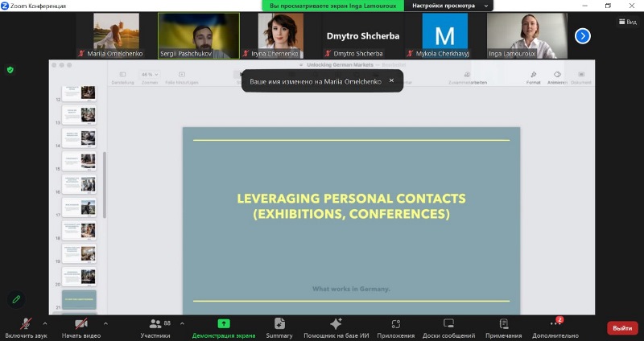Image resolution: width=644 pixels, height=341 pixels.
Task: Open slide 20 thumbnail in navigator
Action: tap(79, 277)
